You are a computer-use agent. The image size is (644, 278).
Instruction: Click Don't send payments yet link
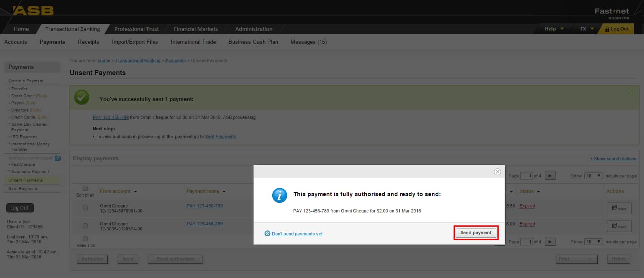tap(297, 234)
